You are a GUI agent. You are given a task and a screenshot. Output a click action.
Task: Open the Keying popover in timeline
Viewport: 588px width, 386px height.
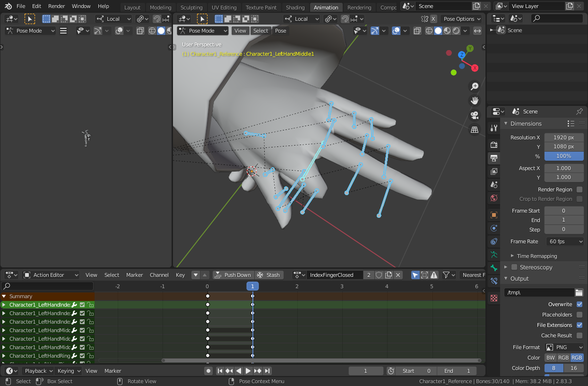(x=69, y=371)
